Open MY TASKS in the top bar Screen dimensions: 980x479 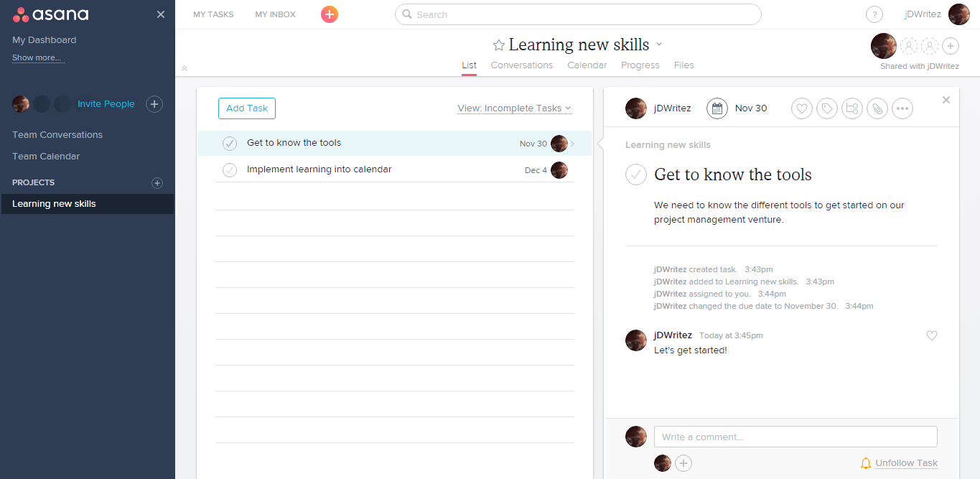213,14
